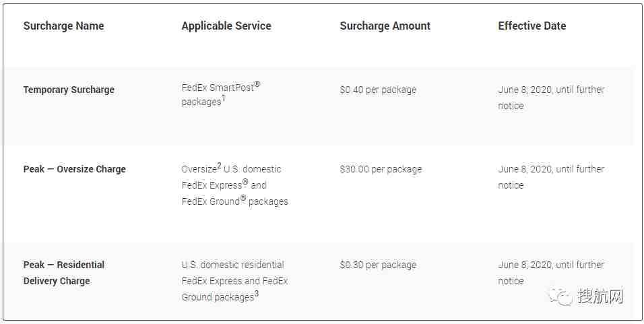
Task: Click the $30.00 per package amount
Action: tap(381, 169)
